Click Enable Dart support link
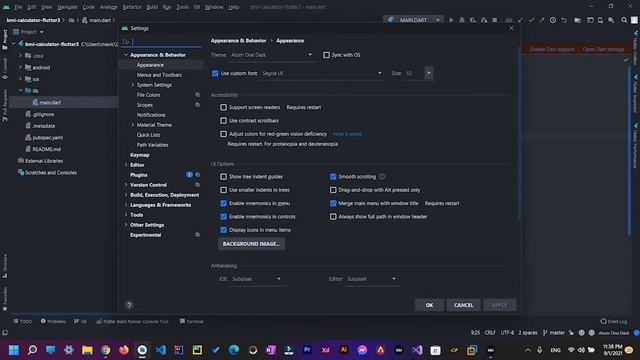The height and width of the screenshot is (360, 640). click(x=552, y=49)
